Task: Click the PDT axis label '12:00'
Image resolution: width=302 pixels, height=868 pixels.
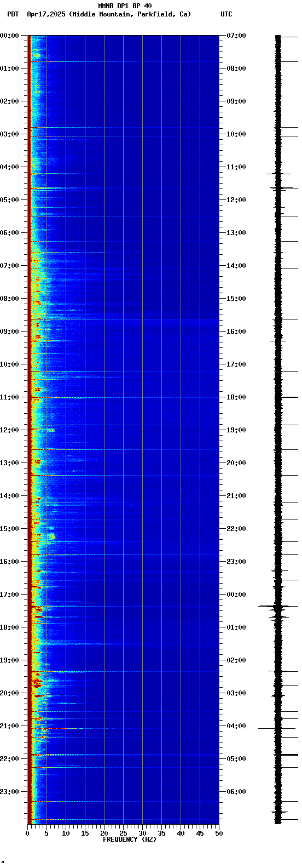Action: coord(10,430)
